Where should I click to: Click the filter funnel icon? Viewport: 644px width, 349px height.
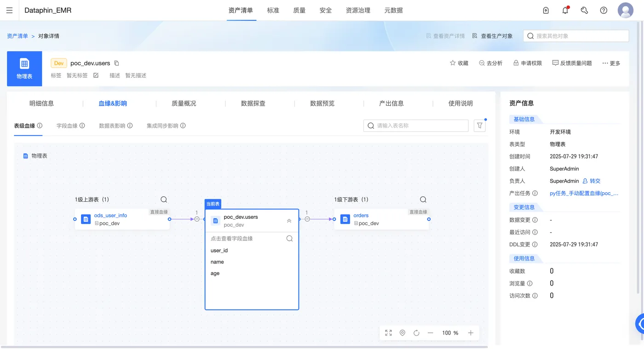coord(480,126)
